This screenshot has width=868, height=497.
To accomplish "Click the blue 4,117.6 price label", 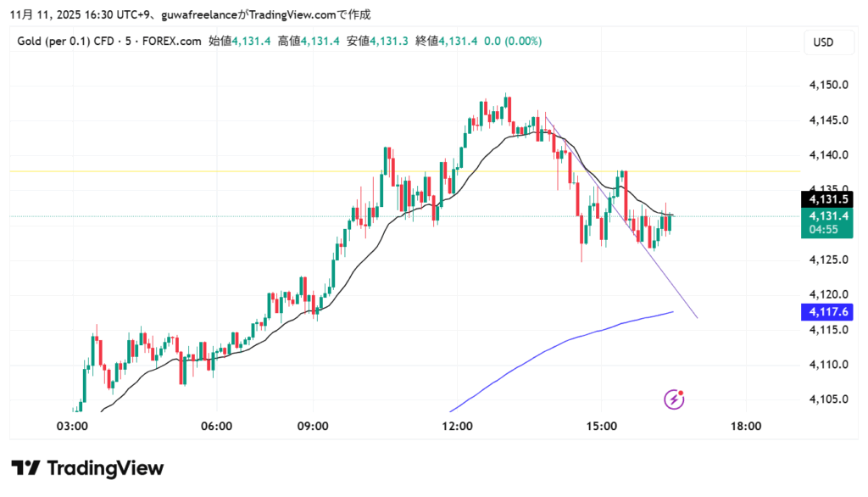I will pos(826,312).
